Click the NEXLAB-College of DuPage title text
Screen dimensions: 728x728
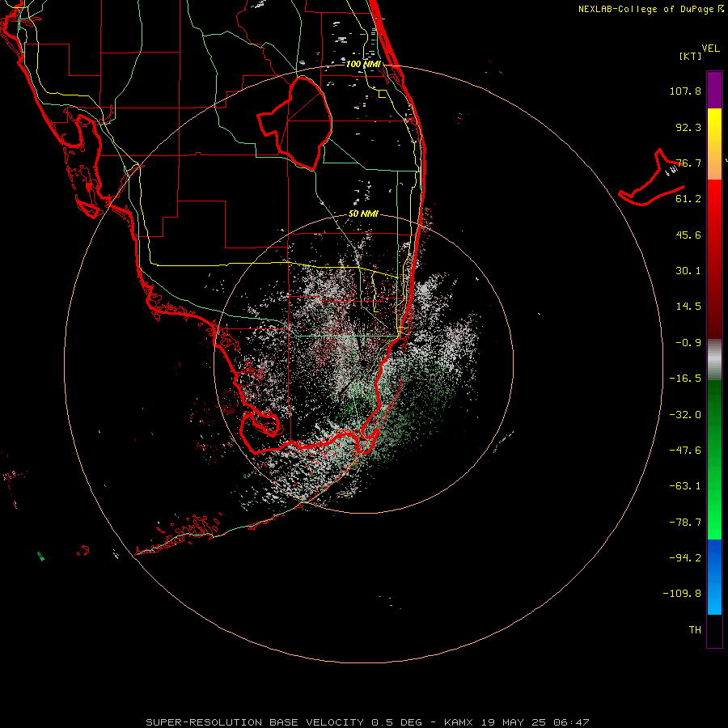tap(650, 9)
